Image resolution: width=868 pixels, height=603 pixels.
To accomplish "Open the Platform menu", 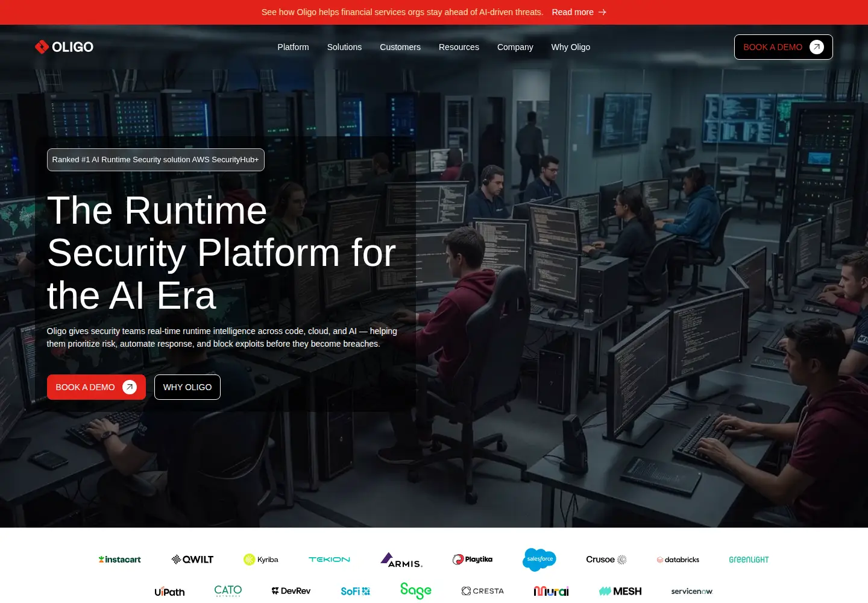I will point(293,47).
